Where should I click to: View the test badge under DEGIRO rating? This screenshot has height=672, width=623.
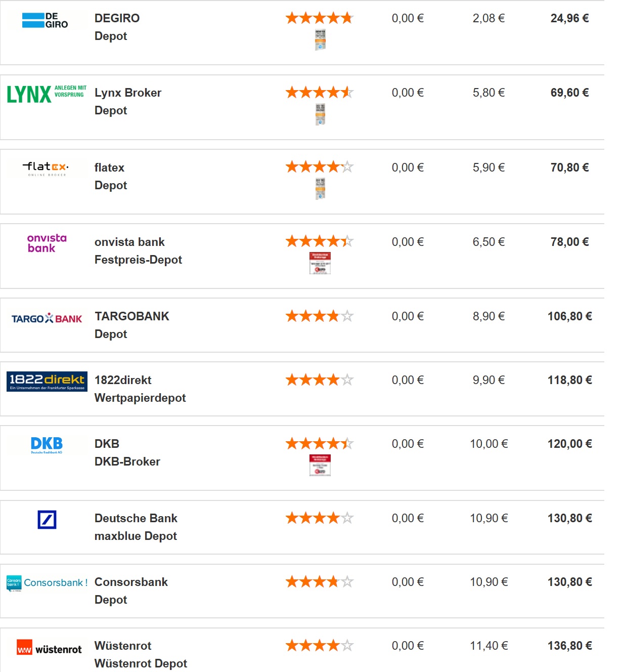(320, 40)
